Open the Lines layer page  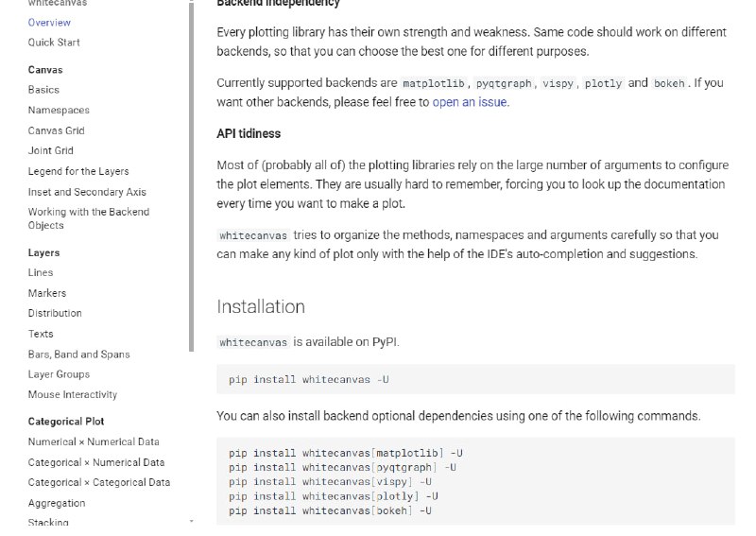pyautogui.click(x=41, y=273)
